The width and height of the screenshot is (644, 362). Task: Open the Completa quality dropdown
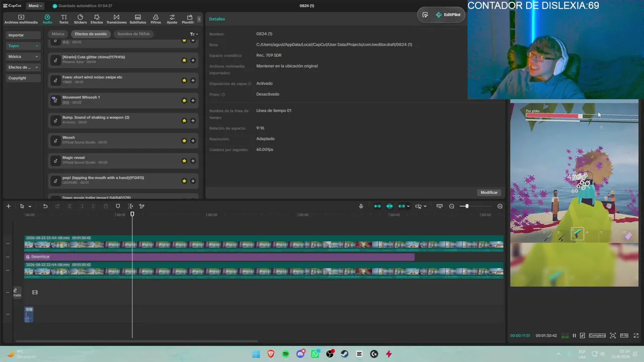point(597,335)
